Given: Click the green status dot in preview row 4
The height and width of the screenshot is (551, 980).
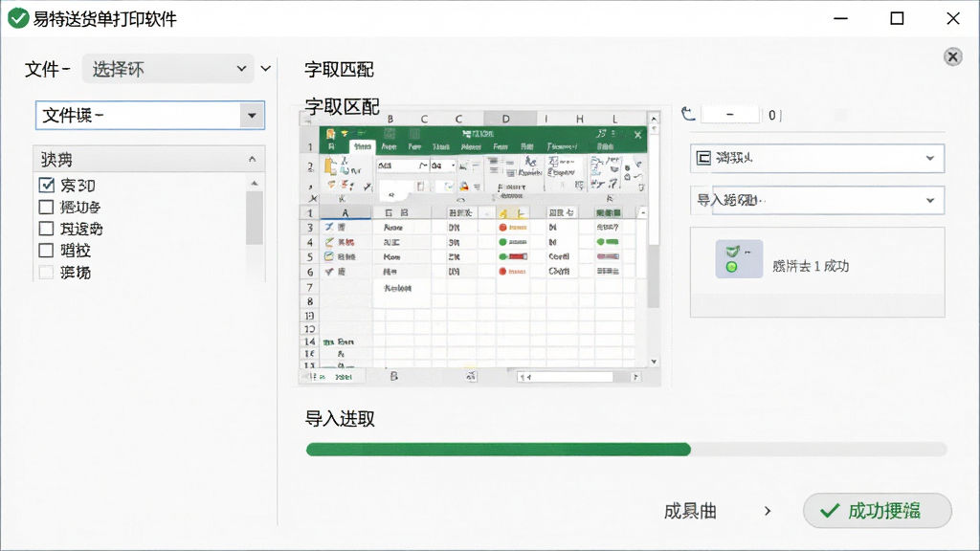Looking at the screenshot, I should 502,242.
